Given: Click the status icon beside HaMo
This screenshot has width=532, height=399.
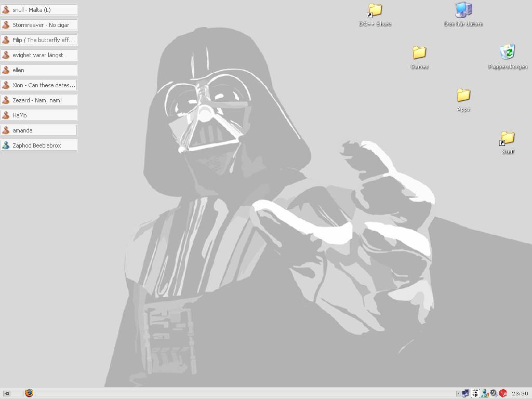Looking at the screenshot, I should [6, 115].
